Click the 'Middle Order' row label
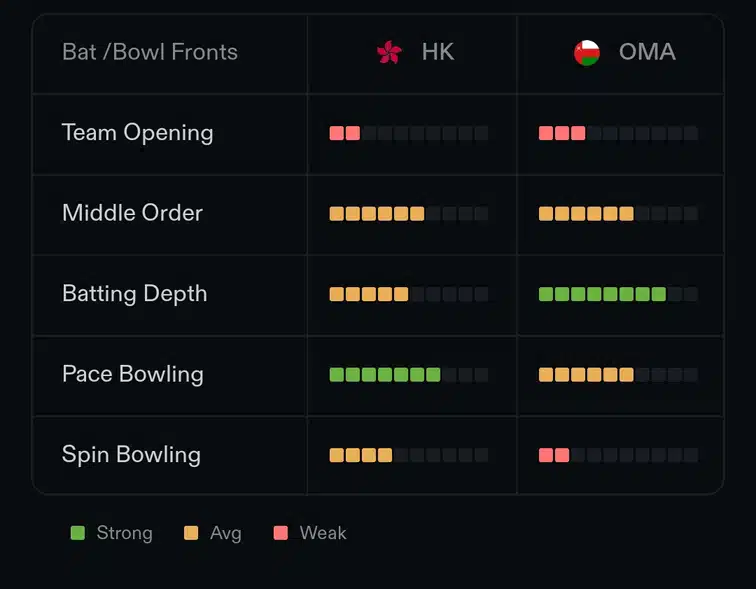This screenshot has width=756, height=589. pos(133,213)
